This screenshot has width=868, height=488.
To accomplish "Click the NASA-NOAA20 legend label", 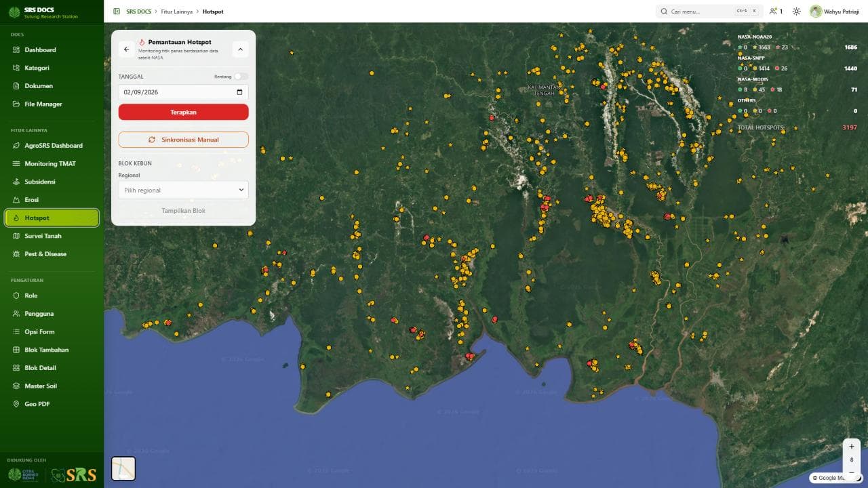I will (755, 37).
